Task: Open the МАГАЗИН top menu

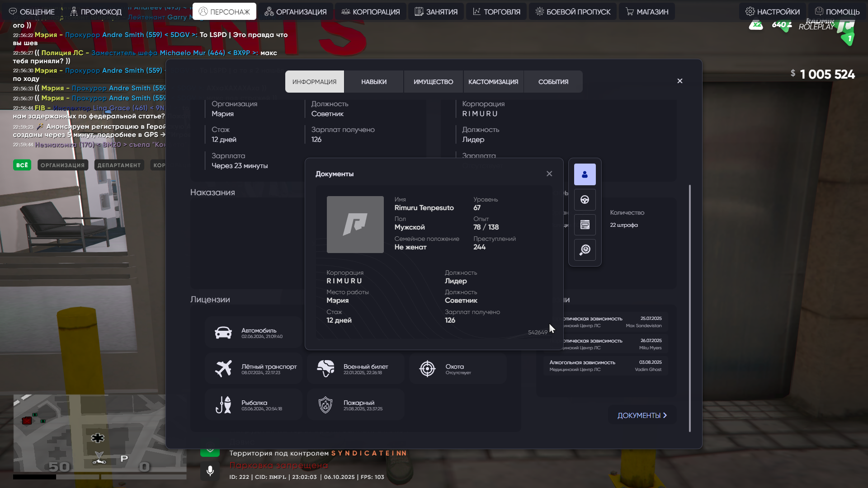Action: tap(647, 12)
